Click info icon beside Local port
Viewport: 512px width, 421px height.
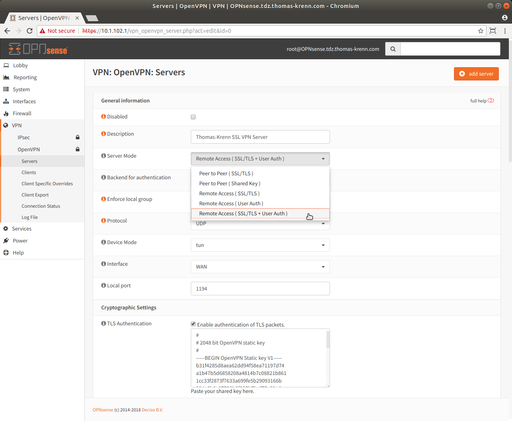103,285
